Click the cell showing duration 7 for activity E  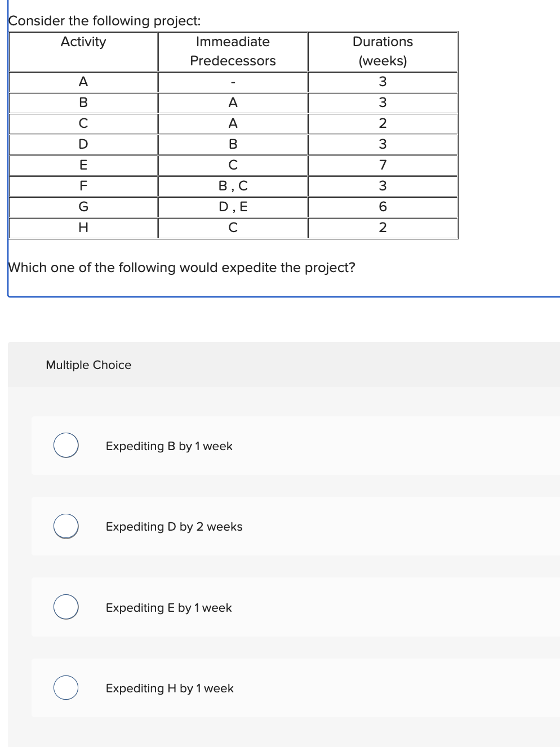[383, 165]
